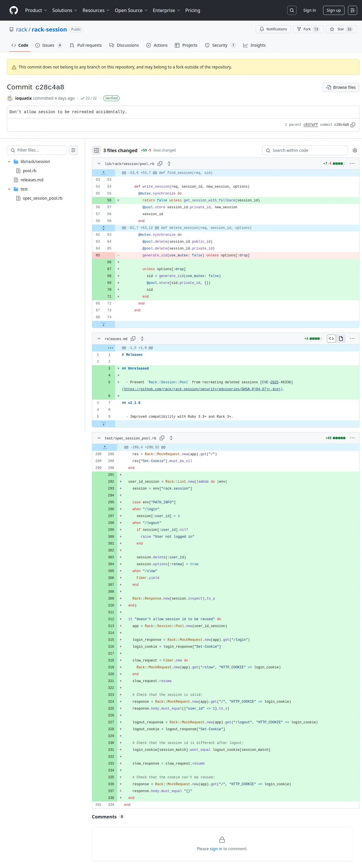The image size is (362, 868).
Task: Expand lines below pool.rb line 74
Action: pyautogui.click(x=103, y=324)
